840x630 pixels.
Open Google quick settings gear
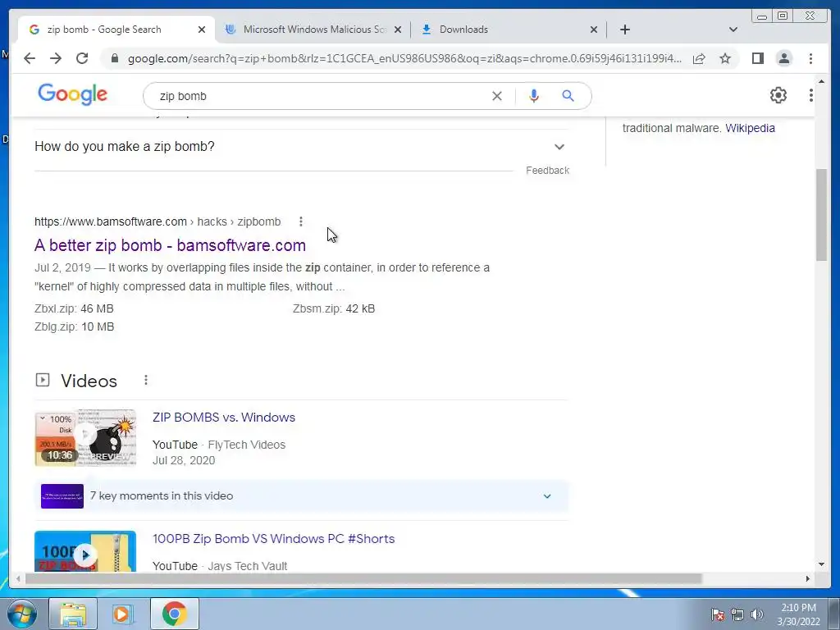click(778, 95)
